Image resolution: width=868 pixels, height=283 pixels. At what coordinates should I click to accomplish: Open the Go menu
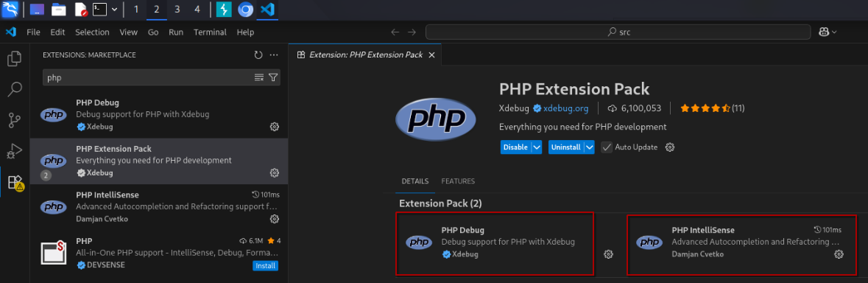(153, 32)
